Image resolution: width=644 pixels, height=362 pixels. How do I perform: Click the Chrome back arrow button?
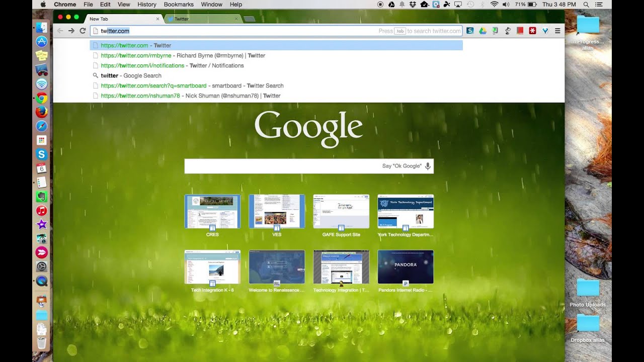60,31
